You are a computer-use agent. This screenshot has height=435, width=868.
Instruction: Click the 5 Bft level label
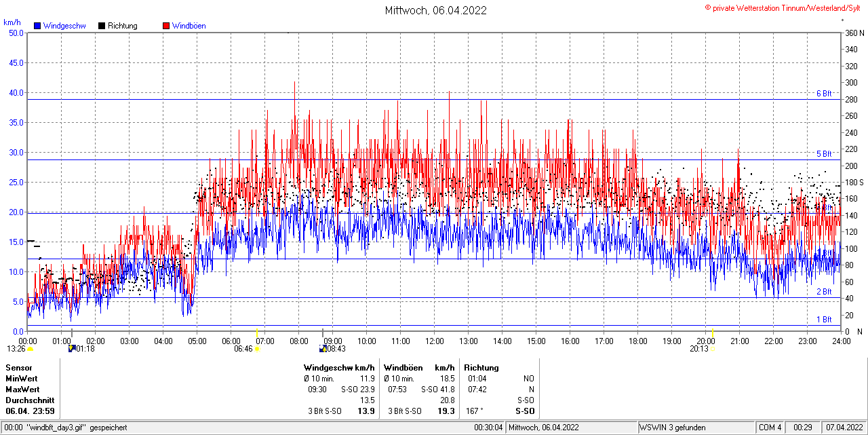[x=824, y=154]
